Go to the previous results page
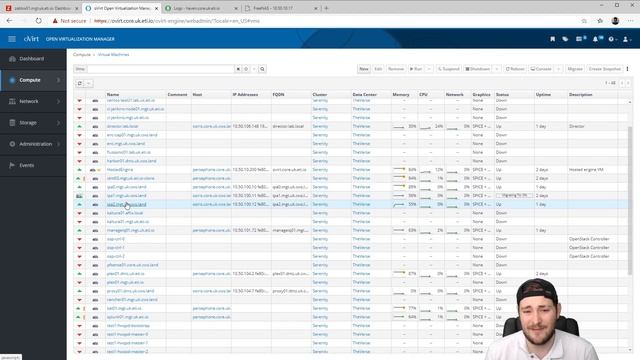Screen dimensions: 640x360 (x=622, y=83)
